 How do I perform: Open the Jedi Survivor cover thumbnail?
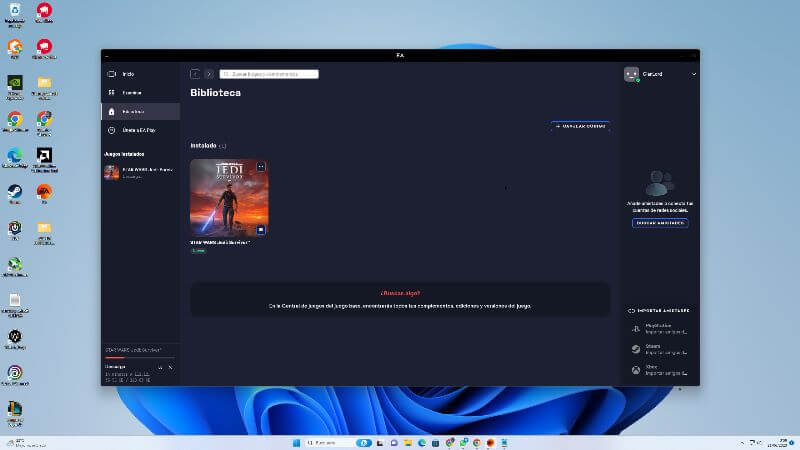(x=229, y=198)
